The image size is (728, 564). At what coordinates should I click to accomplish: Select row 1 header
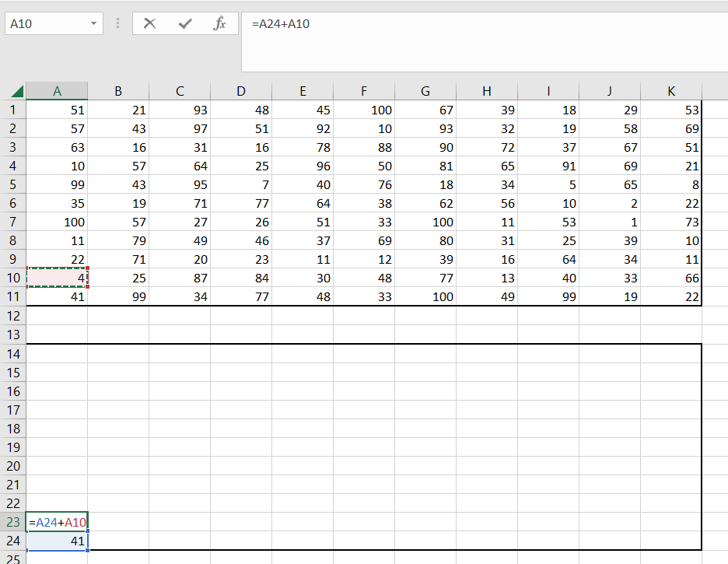click(12, 110)
